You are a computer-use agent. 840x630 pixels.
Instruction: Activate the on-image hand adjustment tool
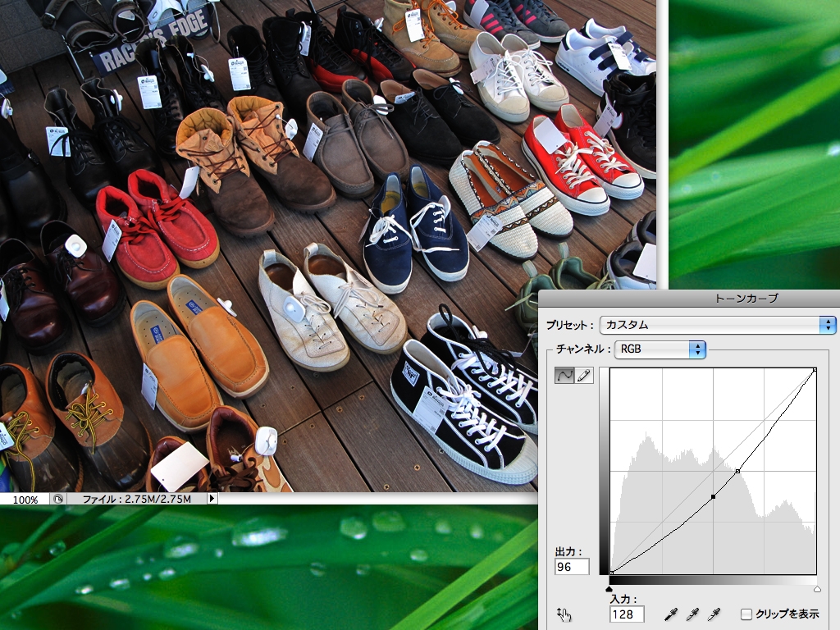[x=563, y=614]
